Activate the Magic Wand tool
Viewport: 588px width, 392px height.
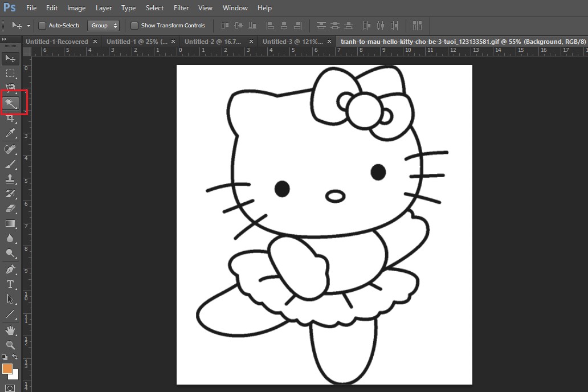(10, 103)
